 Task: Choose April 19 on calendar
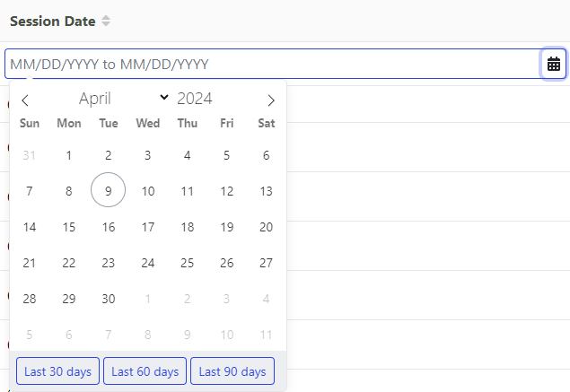227,227
